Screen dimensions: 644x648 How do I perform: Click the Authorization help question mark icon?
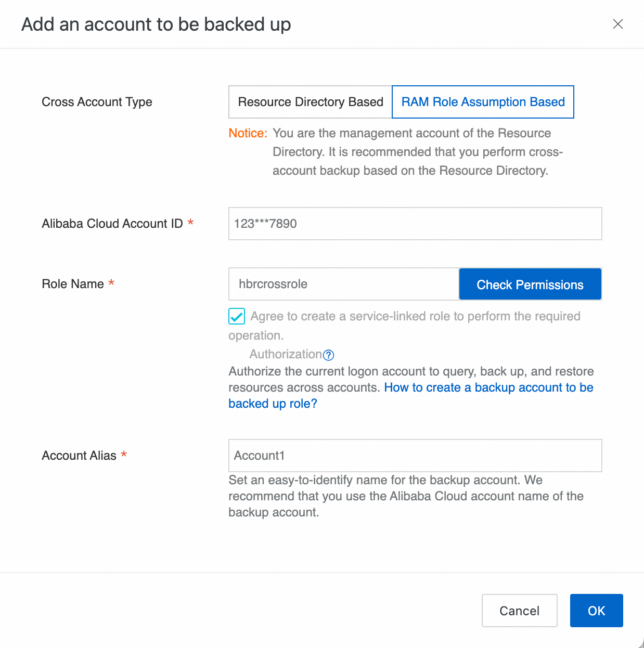click(x=328, y=355)
